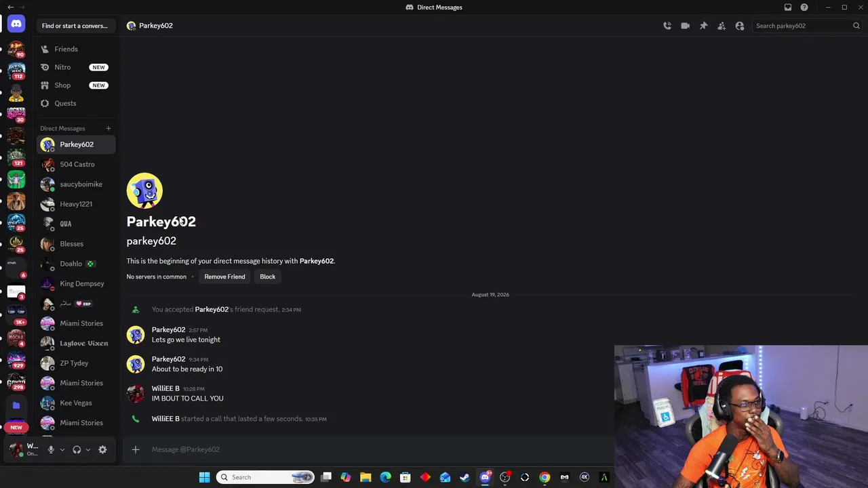Screen dimensions: 868x488
Task: Click the plus icon to create a DM
Action: click(108, 128)
